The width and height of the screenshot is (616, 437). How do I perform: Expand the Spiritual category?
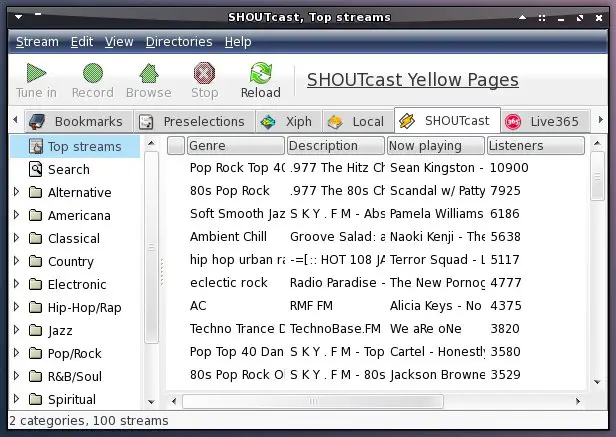pos(16,398)
